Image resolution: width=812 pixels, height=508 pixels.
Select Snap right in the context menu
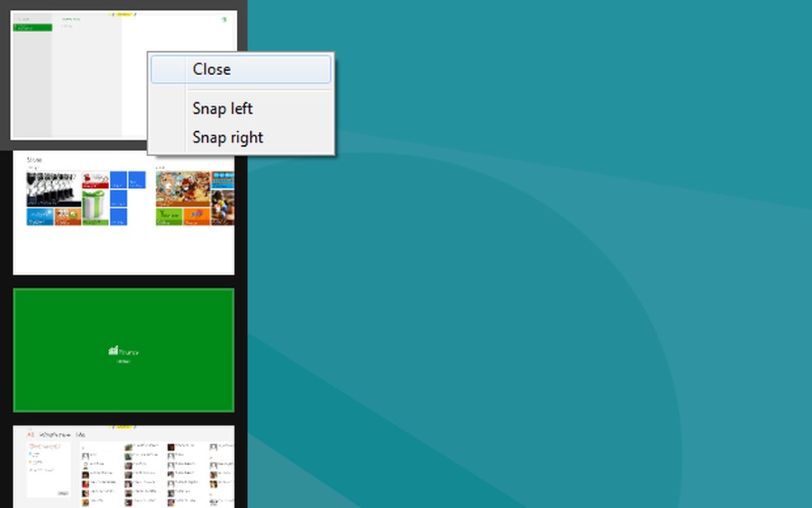227,137
